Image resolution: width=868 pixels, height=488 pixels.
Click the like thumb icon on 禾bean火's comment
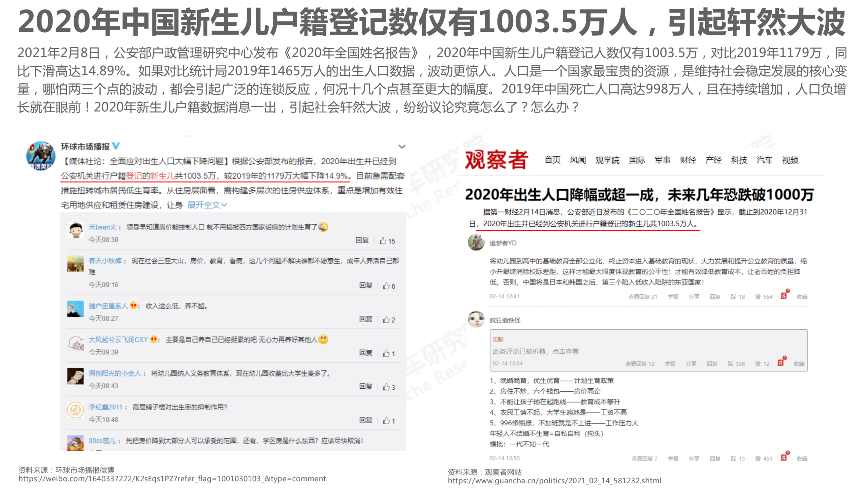[x=383, y=240]
